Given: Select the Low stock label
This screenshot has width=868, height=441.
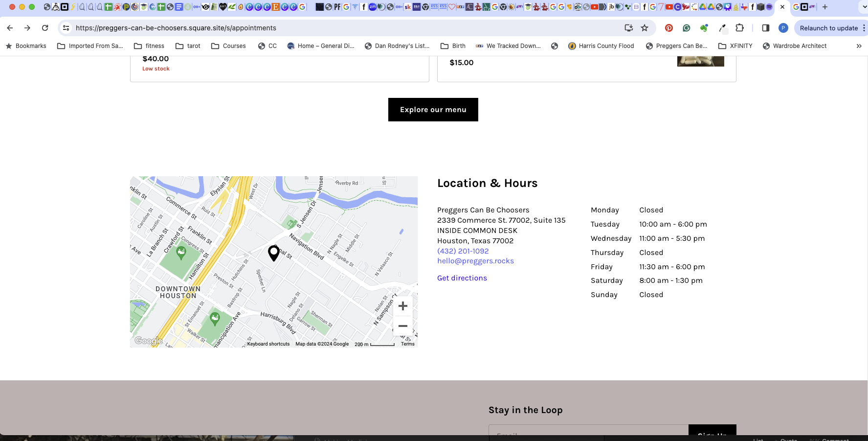Looking at the screenshot, I should tap(156, 69).
